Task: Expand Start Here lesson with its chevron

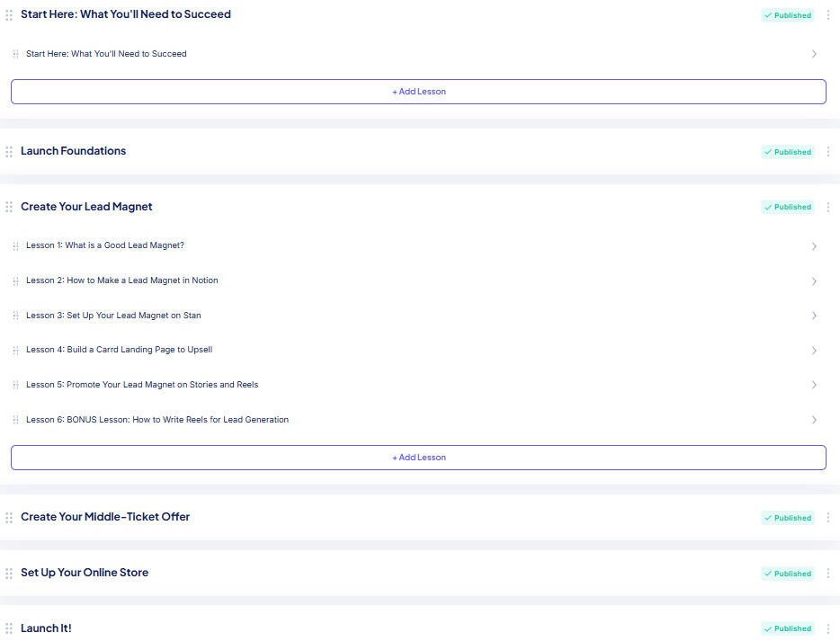Action: [814, 54]
